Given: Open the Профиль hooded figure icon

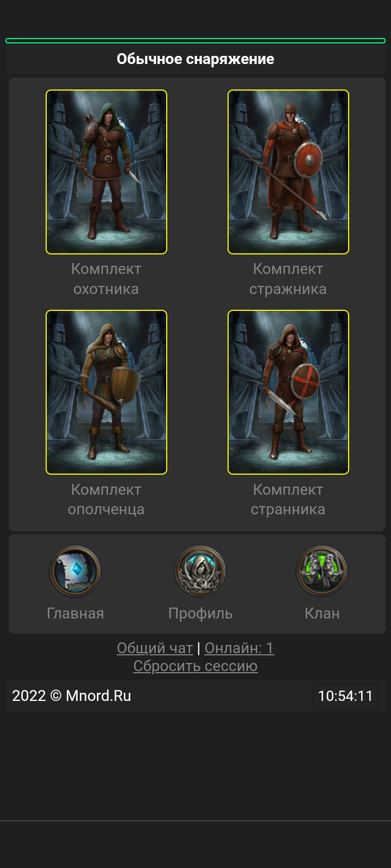Looking at the screenshot, I should [x=200, y=571].
